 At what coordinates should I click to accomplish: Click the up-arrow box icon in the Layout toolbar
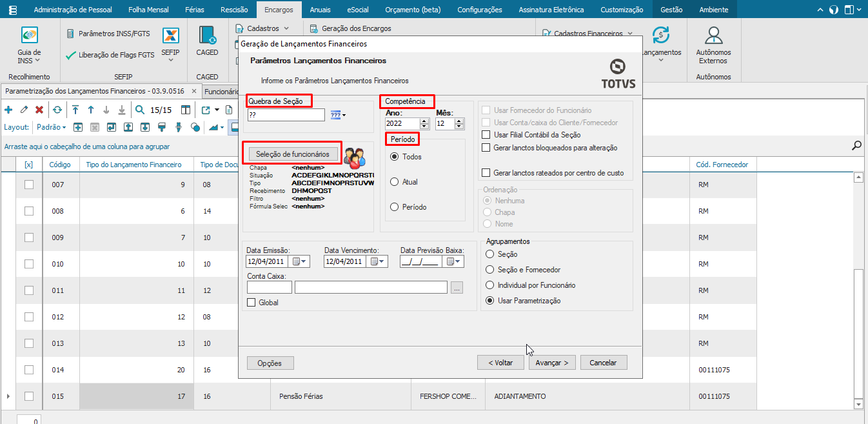coord(128,127)
